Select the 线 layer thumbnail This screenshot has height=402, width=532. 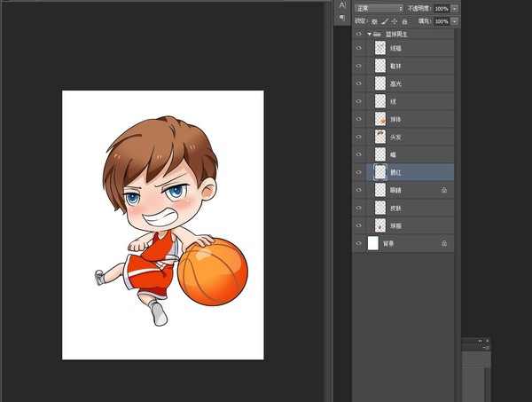pos(380,101)
